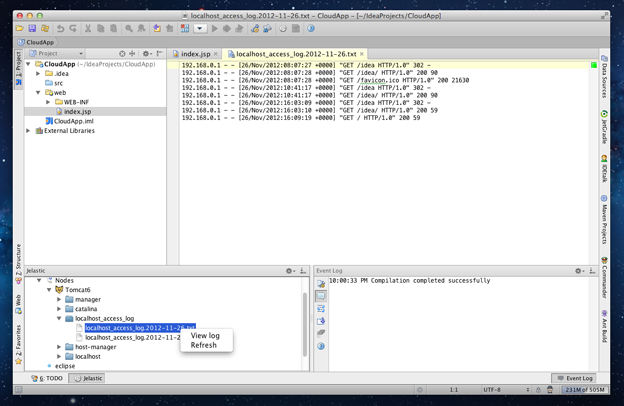Toggle the Jelastic tool window button

[x=88, y=378]
